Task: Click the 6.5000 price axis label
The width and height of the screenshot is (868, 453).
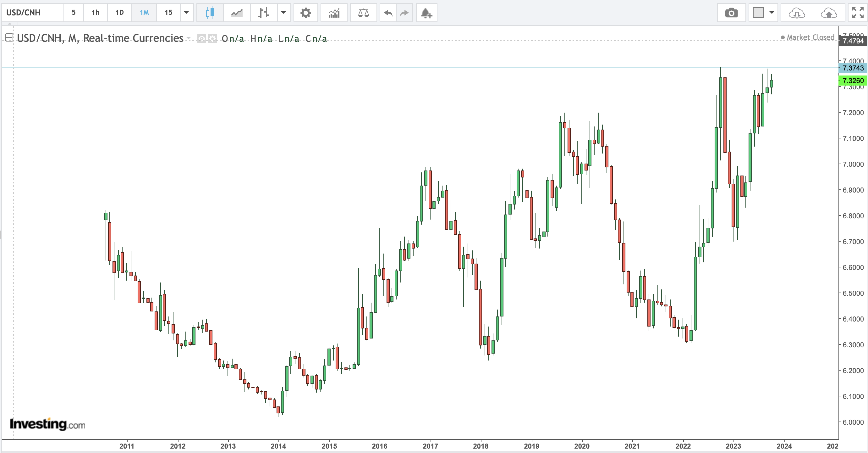Action: (x=853, y=293)
